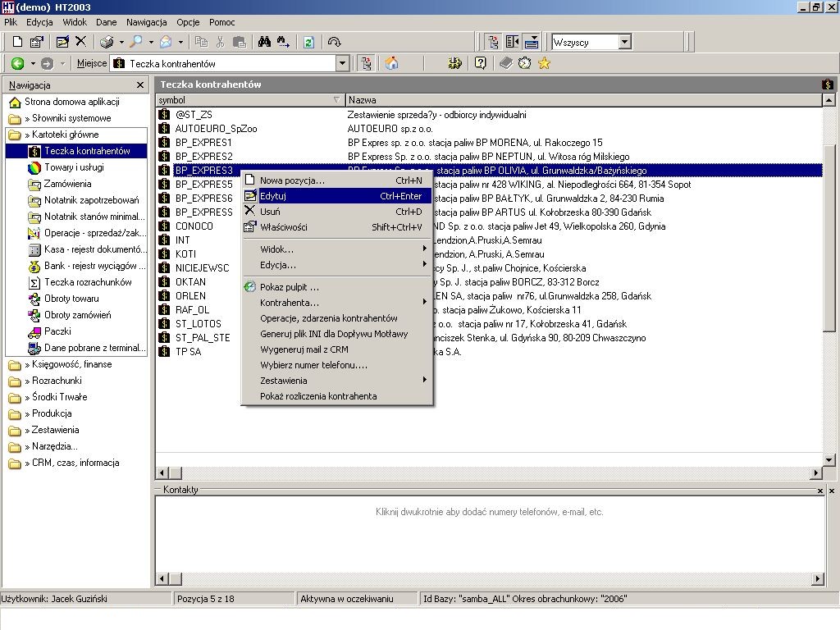
Task: Click the delete X toolbar icon
Action: 81,41
